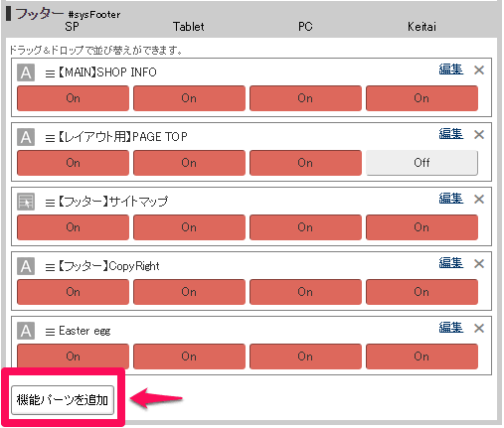Open 編集 for 【MAIN】SHOP INFO
The width and height of the screenshot is (504, 428).
[450, 70]
